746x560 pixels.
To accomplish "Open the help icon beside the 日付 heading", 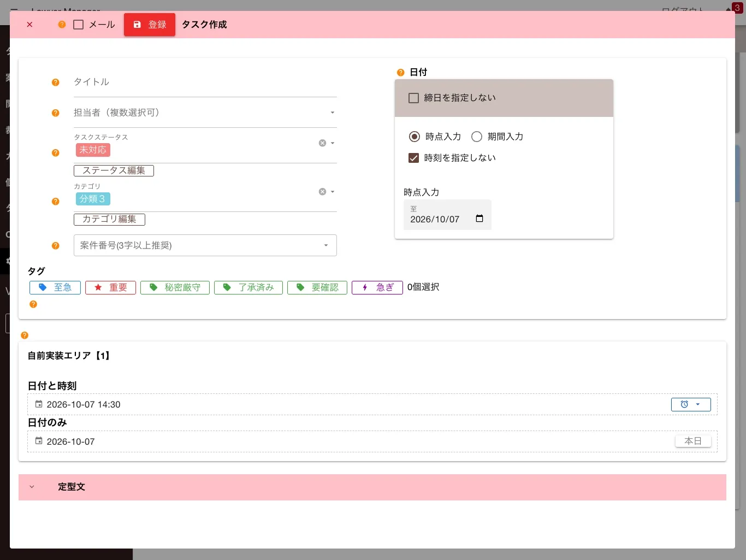I will [400, 73].
